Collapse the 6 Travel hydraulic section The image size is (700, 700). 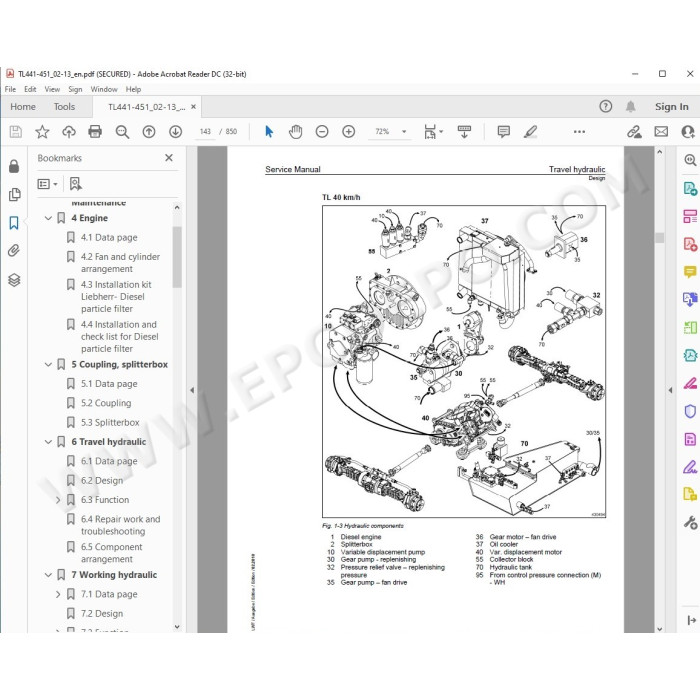48,442
